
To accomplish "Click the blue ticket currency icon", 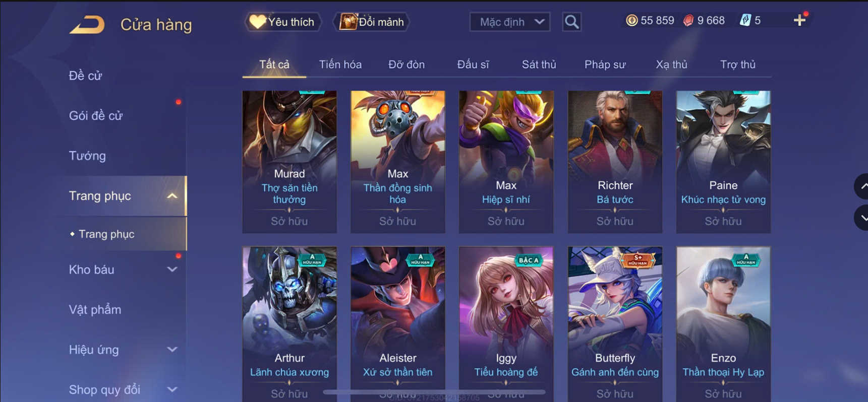I will click(745, 20).
